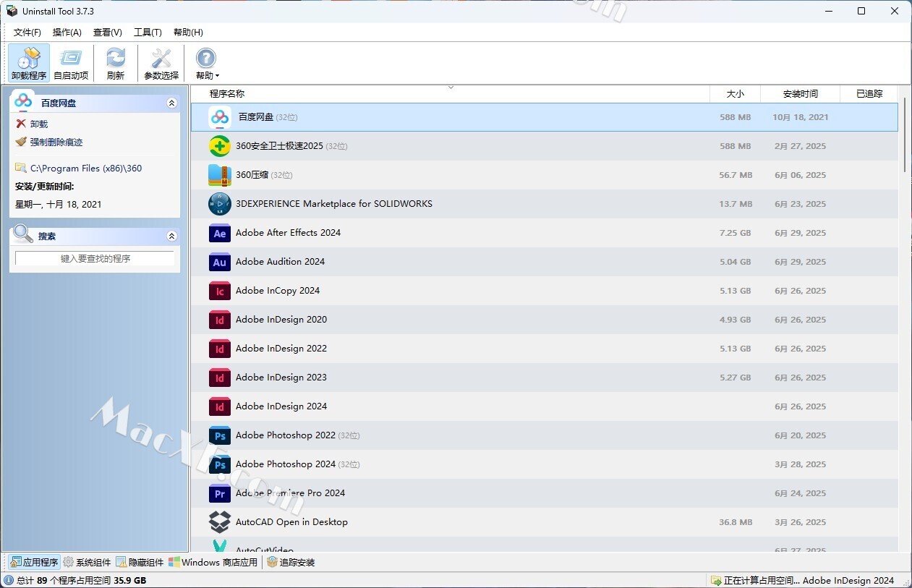Click the 56.7 MB size cell
The height and width of the screenshot is (588, 912).
[736, 175]
